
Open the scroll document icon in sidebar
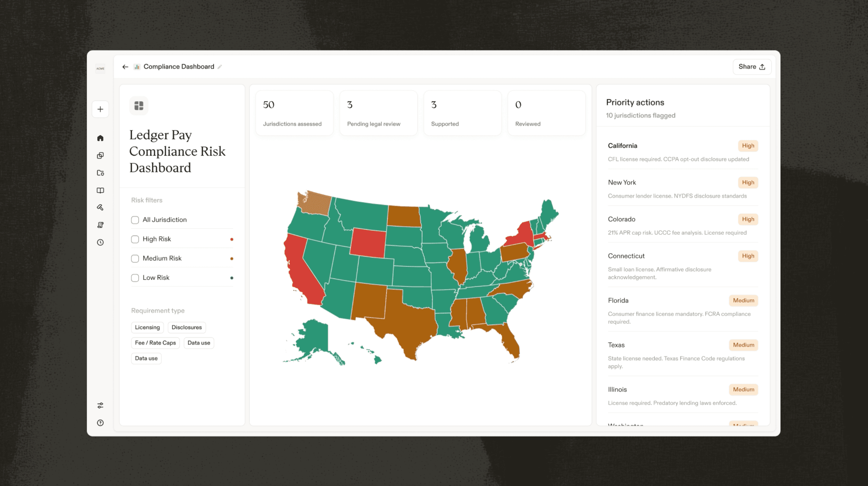(x=100, y=225)
